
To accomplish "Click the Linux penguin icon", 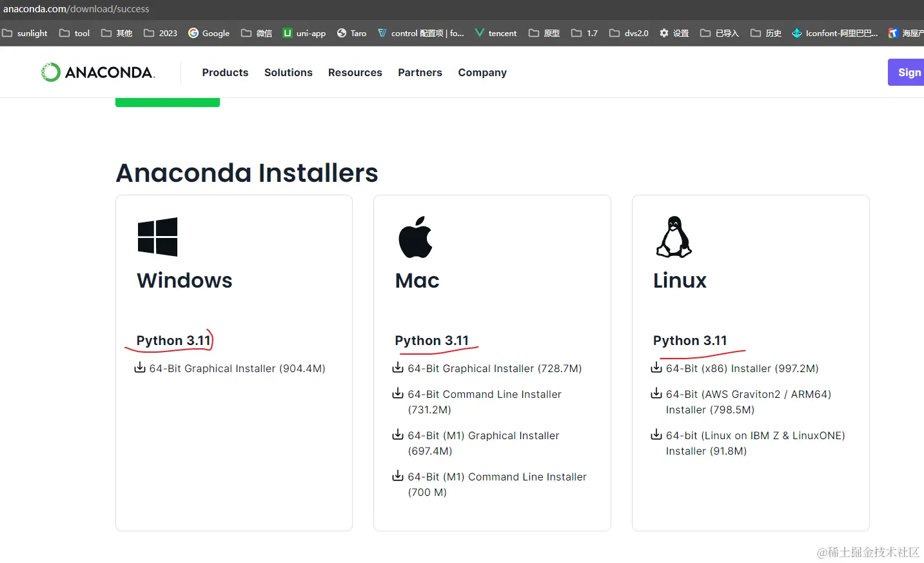I will tap(674, 237).
